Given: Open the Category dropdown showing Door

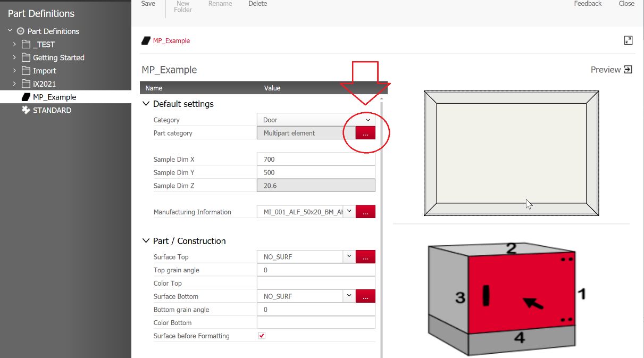Looking at the screenshot, I should tap(316, 120).
